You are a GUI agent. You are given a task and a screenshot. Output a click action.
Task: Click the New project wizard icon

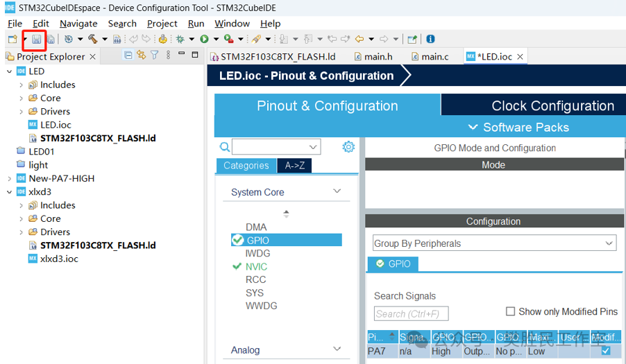(12, 39)
